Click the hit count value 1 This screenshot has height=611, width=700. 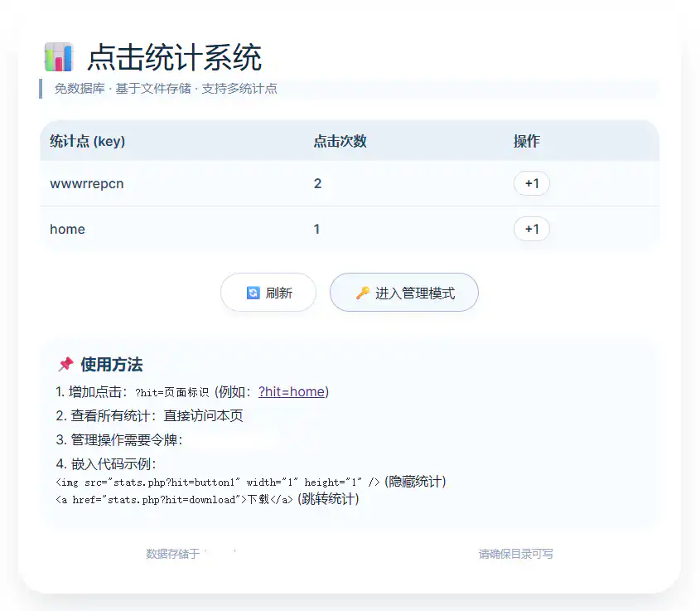316,229
